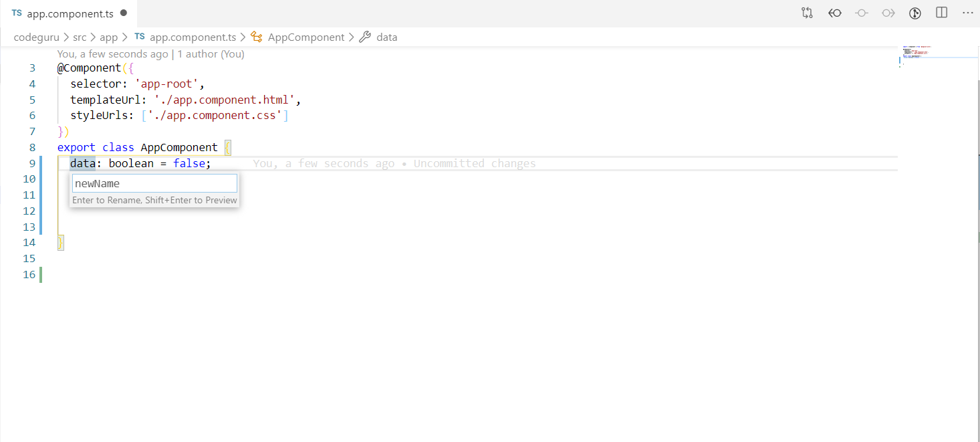Click the AppComponent class symbol icon

[x=256, y=37]
